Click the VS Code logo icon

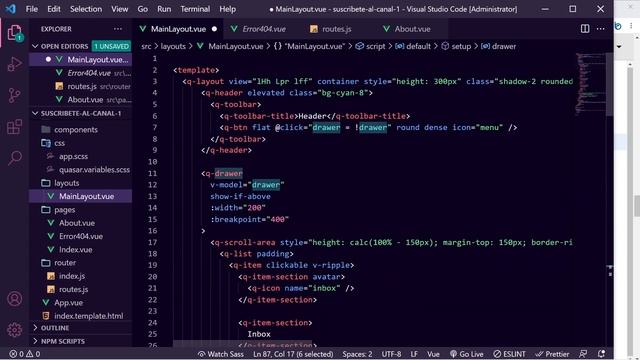coord(11,9)
